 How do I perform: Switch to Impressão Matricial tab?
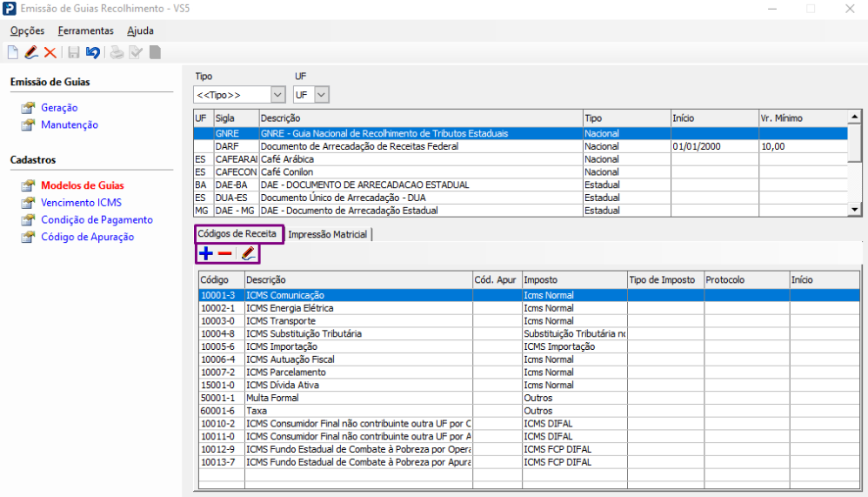327,234
